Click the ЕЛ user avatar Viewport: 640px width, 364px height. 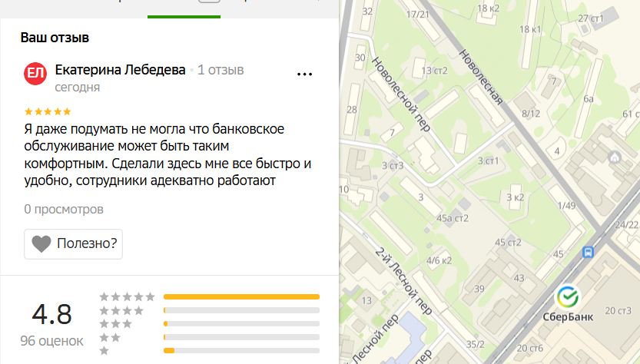point(35,74)
